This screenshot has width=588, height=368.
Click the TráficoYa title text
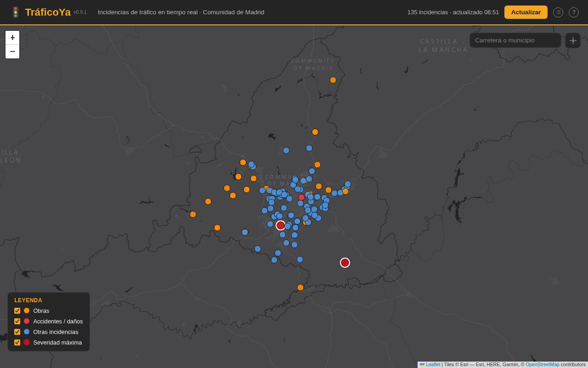pyautogui.click(x=48, y=12)
